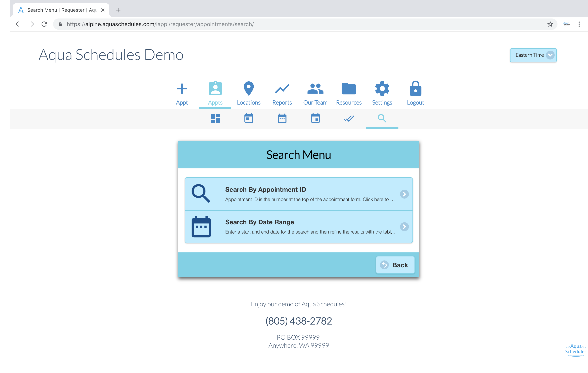Open the Reports trend-line icon

coord(282,88)
